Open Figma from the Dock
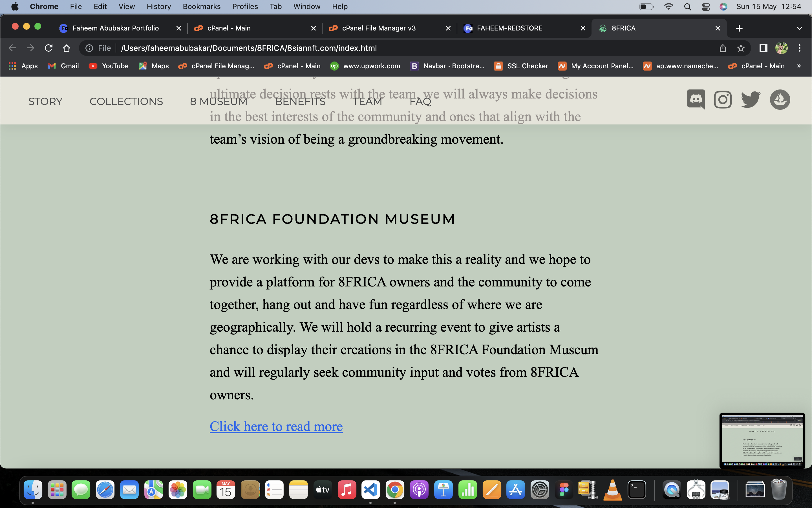Screen dimensions: 812x508 564,490
